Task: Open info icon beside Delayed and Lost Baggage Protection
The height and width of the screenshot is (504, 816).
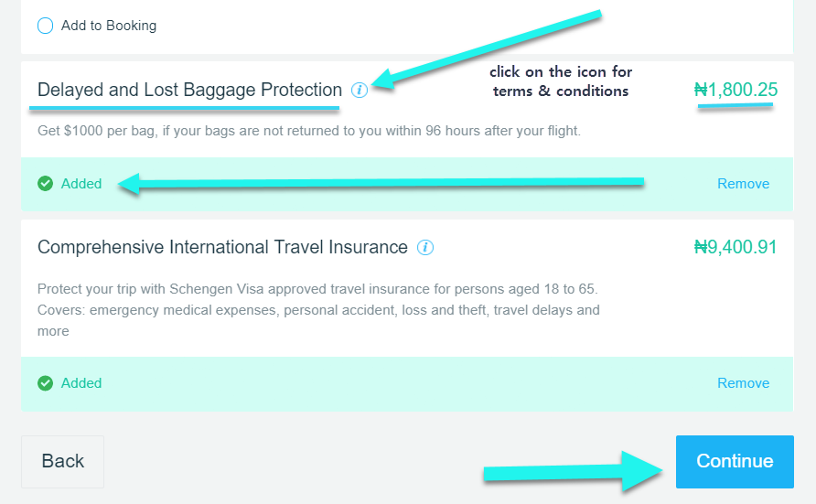Action: (360, 90)
